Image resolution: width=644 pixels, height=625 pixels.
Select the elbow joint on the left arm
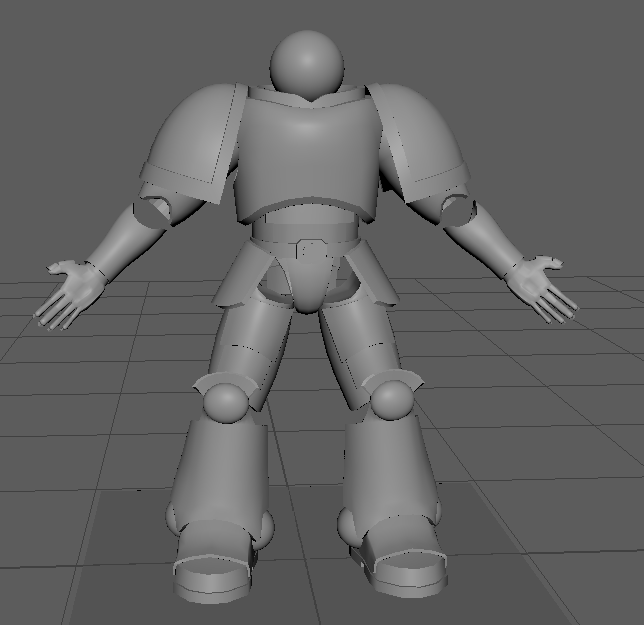point(152,211)
